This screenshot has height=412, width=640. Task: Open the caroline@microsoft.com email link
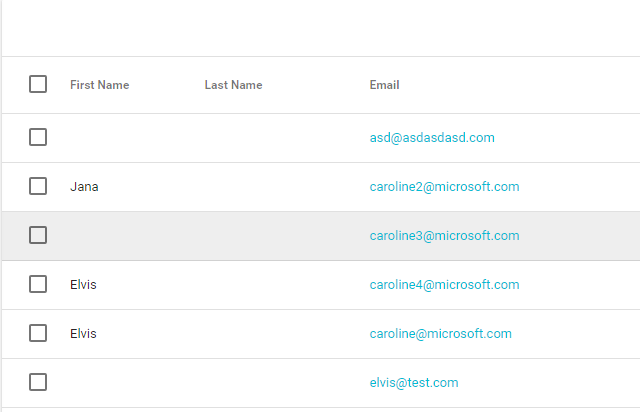click(440, 334)
